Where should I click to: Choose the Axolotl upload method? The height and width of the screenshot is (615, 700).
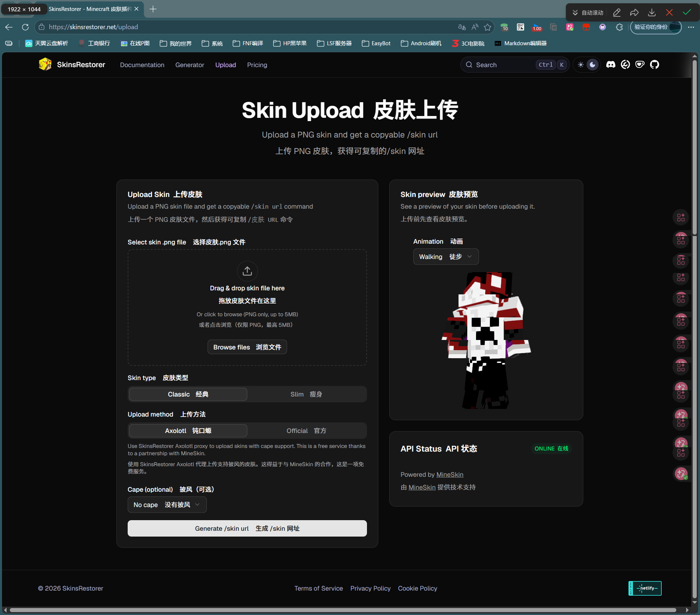pyautogui.click(x=188, y=430)
